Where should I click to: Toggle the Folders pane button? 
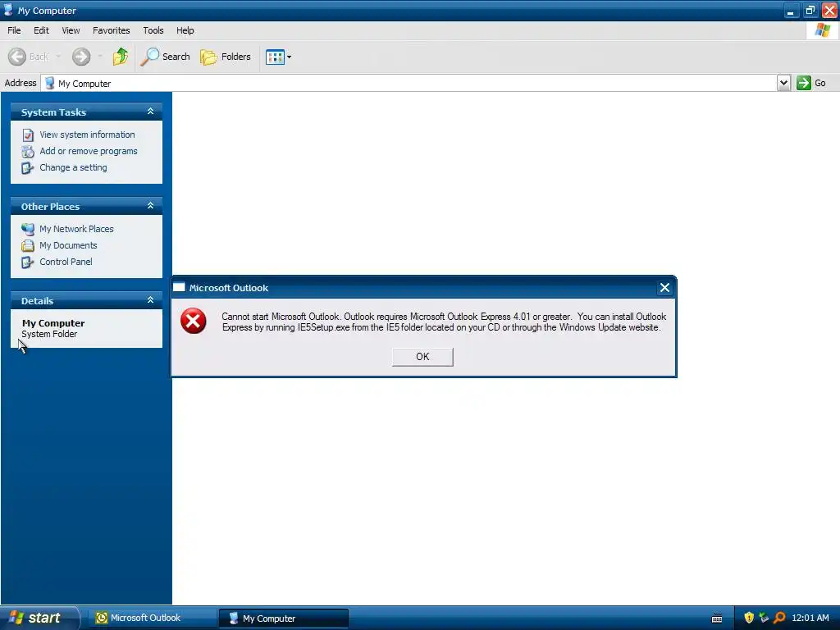226,57
